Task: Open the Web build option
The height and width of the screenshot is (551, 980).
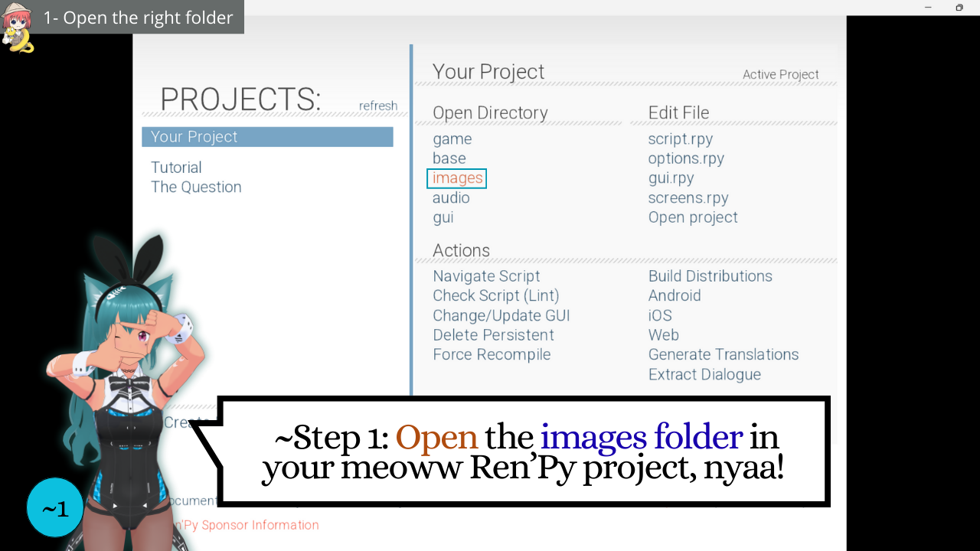Action: [664, 335]
